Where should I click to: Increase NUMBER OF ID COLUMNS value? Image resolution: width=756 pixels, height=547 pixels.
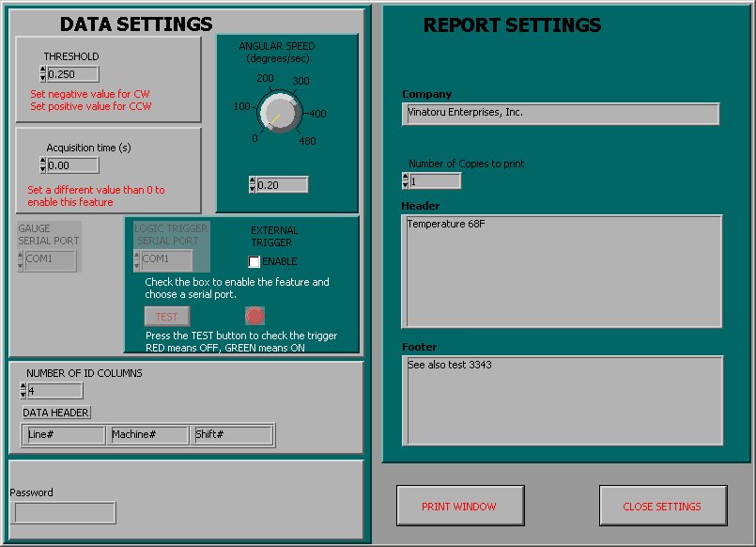pyautogui.click(x=23, y=386)
